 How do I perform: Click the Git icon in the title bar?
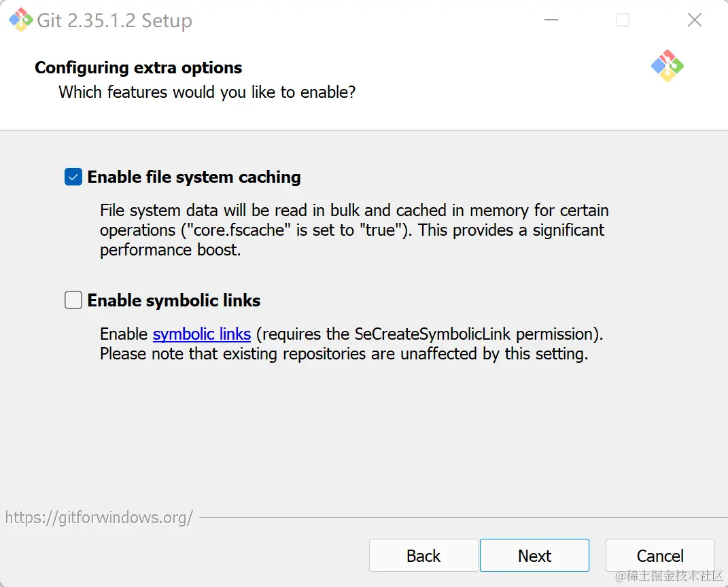click(x=20, y=20)
